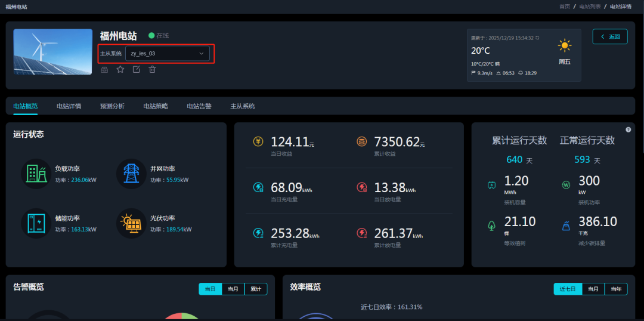Image resolution: width=644 pixels, height=321 pixels.
Task: Click the inbox/archive icon under the station name
Action: pyautogui.click(x=104, y=69)
